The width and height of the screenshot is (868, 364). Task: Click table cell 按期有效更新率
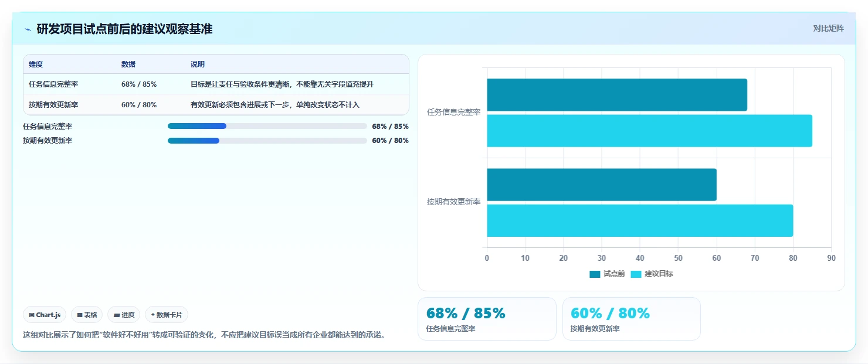pyautogui.click(x=53, y=105)
